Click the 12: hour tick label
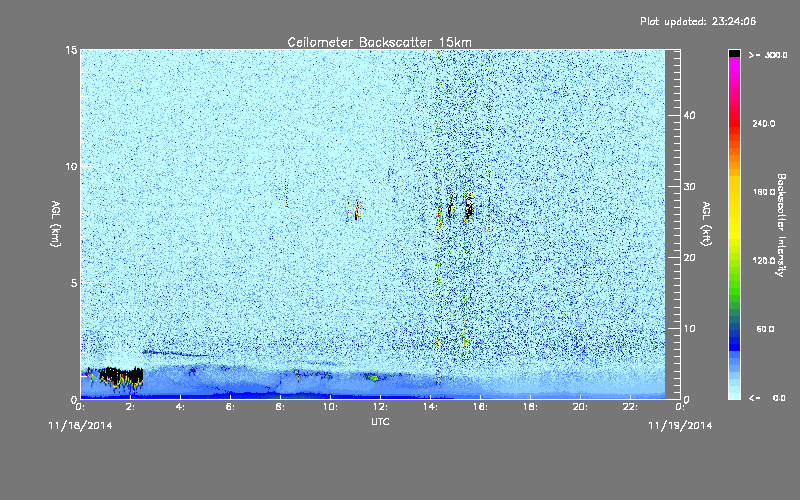This screenshot has height=500, width=800. point(380,407)
